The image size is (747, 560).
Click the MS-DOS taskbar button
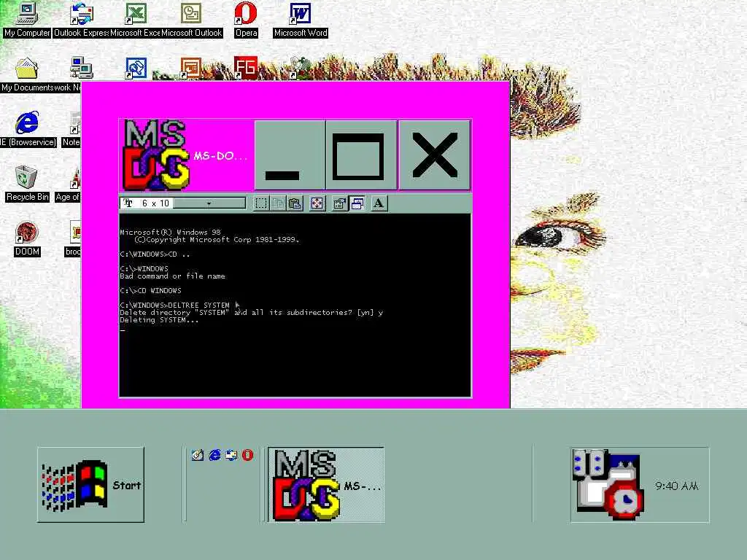(x=326, y=485)
